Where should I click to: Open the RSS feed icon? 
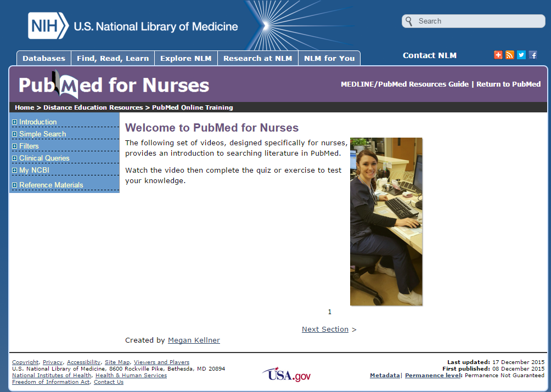click(x=509, y=55)
